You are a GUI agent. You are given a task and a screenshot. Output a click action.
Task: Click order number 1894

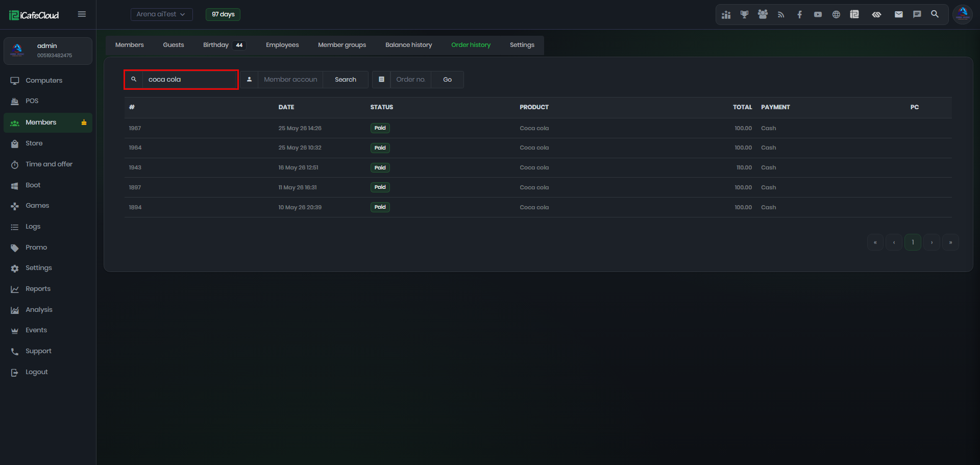pos(135,208)
